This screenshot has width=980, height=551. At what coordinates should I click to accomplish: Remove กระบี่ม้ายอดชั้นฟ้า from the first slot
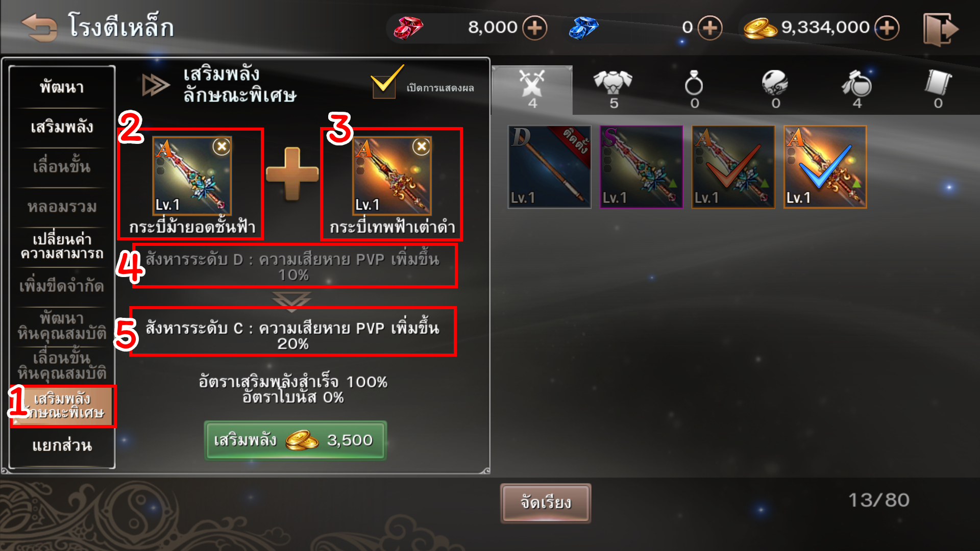[x=222, y=147]
